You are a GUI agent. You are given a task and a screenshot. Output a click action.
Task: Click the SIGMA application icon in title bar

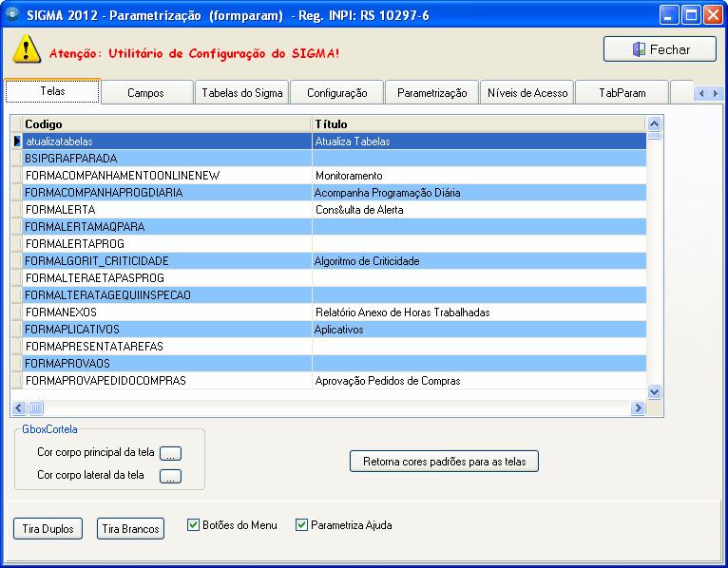pyautogui.click(x=12, y=14)
